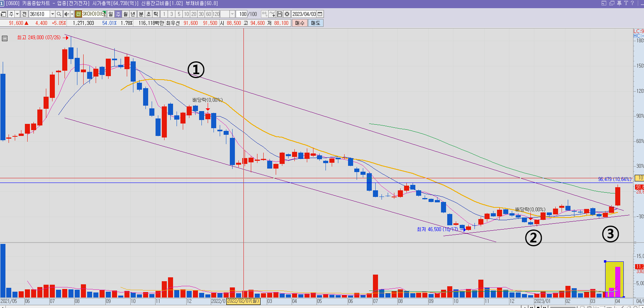Click the window layout icon in title bar

coord(604,3)
